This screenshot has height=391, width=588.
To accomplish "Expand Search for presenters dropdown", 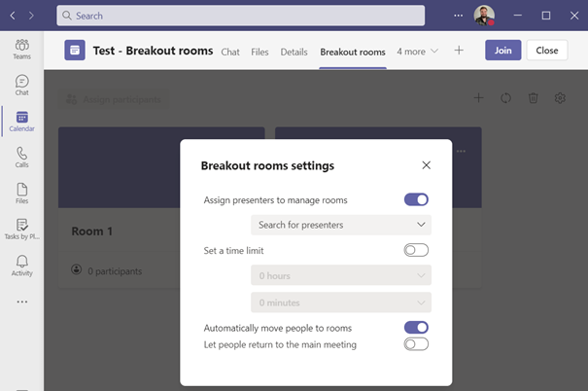I will (x=341, y=225).
